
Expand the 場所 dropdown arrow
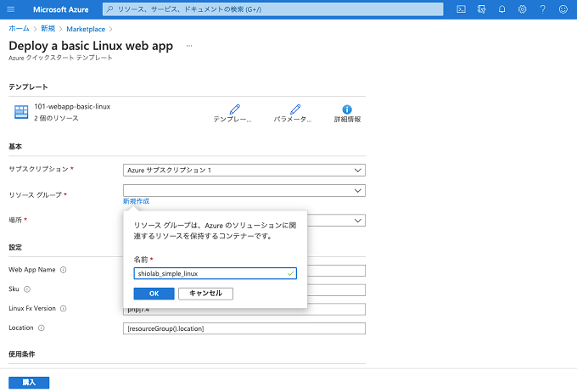pos(357,221)
